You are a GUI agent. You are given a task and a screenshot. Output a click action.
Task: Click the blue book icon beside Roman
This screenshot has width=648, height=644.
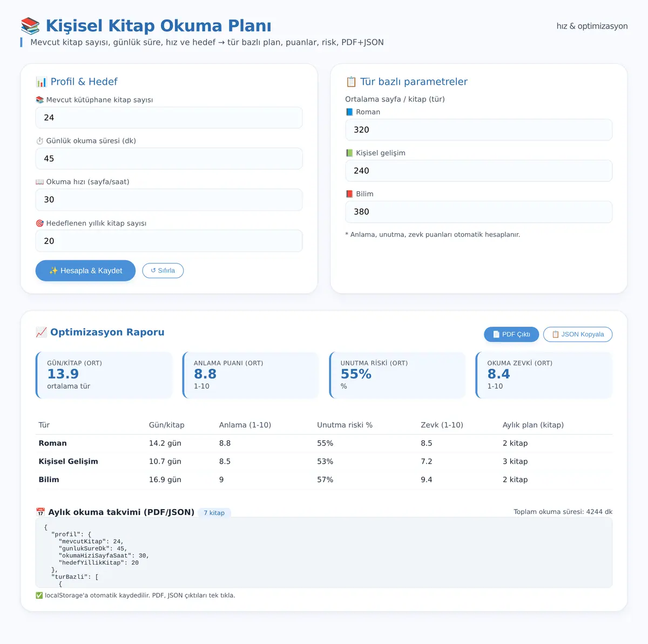tap(349, 112)
